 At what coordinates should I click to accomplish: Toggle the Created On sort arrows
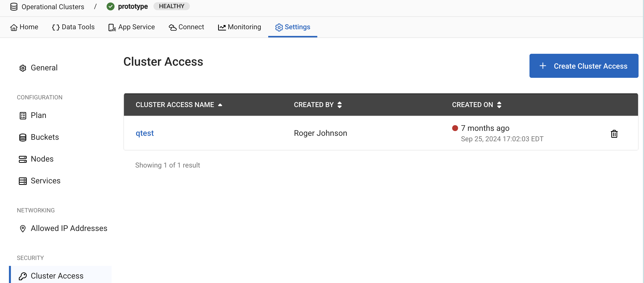[499, 105]
